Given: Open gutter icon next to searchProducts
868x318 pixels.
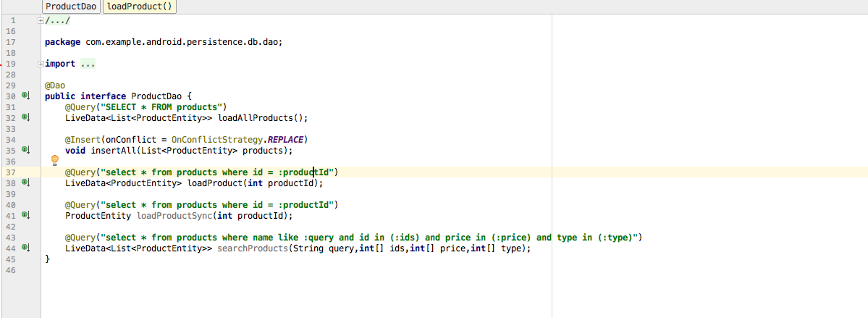Looking at the screenshot, I should (x=25, y=248).
